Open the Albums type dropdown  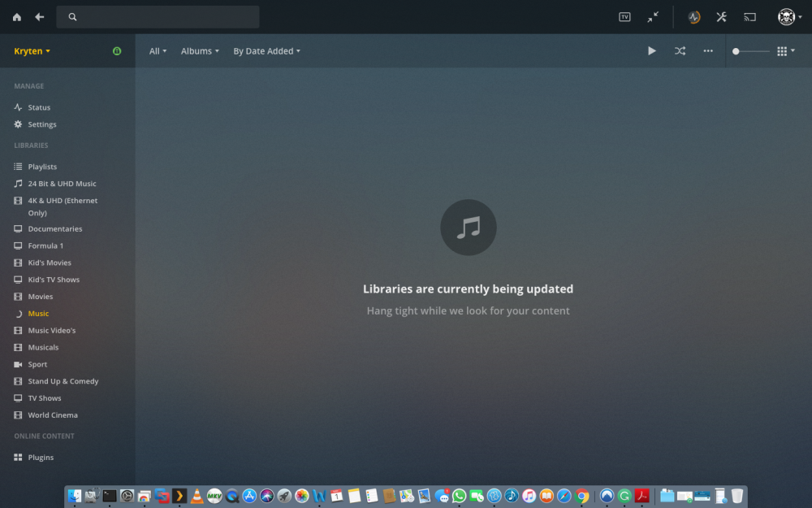tap(200, 50)
